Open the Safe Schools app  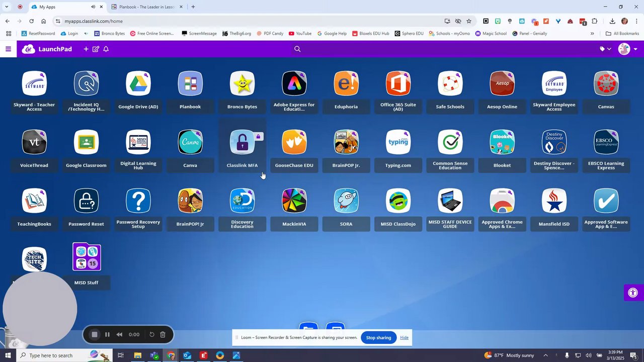click(450, 83)
